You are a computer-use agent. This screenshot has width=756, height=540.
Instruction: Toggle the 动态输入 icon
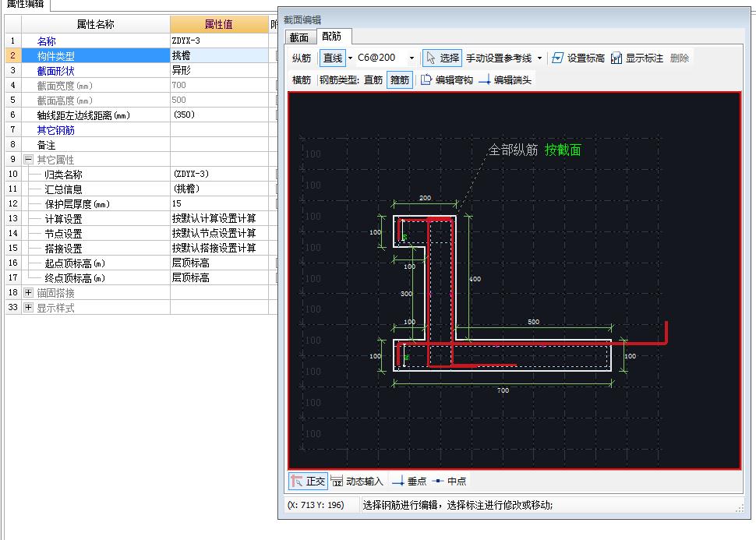tap(337, 482)
